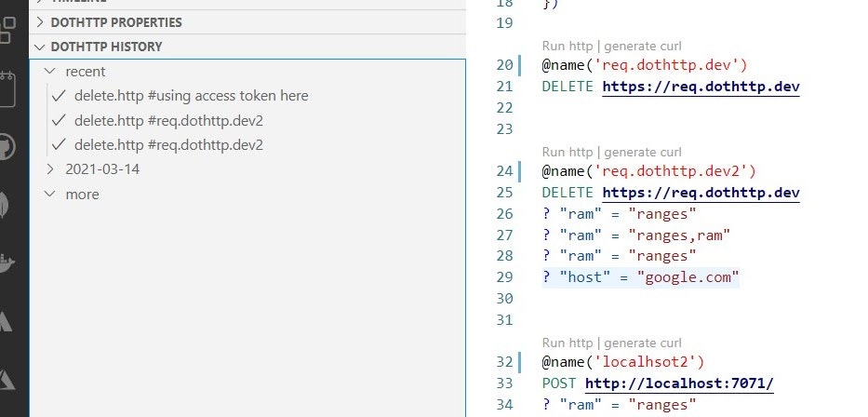
Task: Generate curl for the 'localhsot2' request
Action: pyautogui.click(x=643, y=343)
